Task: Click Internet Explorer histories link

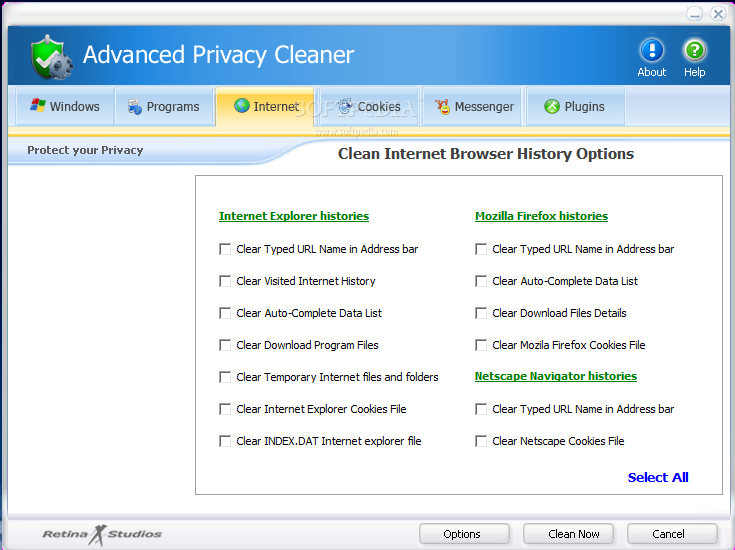Action: coord(294,216)
